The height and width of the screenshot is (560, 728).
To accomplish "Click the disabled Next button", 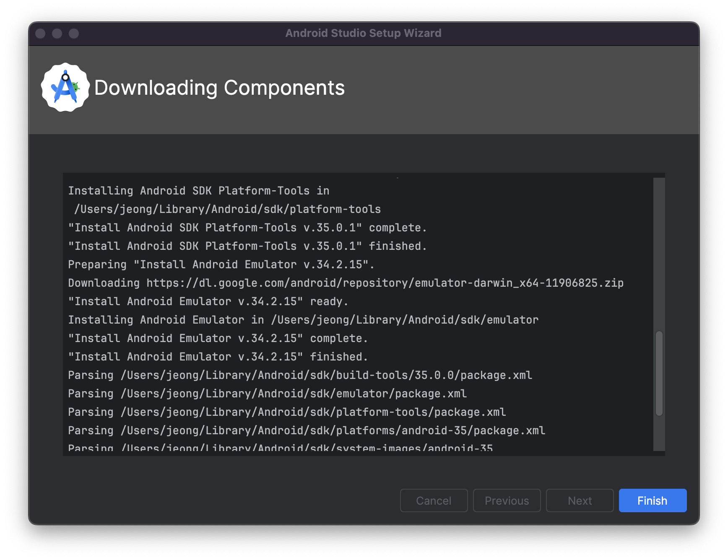I will pyautogui.click(x=580, y=500).
